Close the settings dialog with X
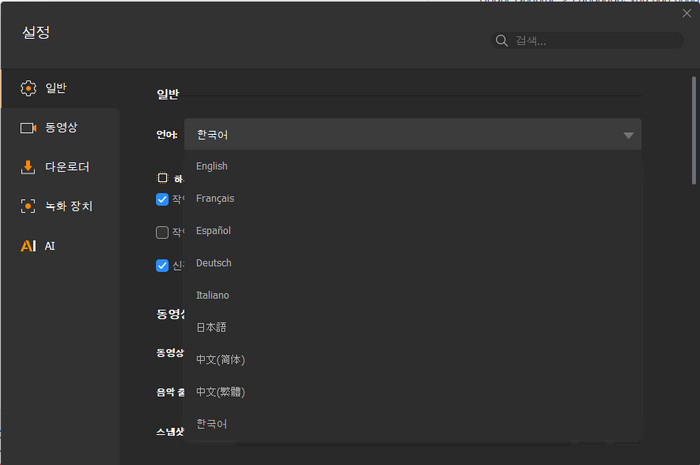 [686, 13]
